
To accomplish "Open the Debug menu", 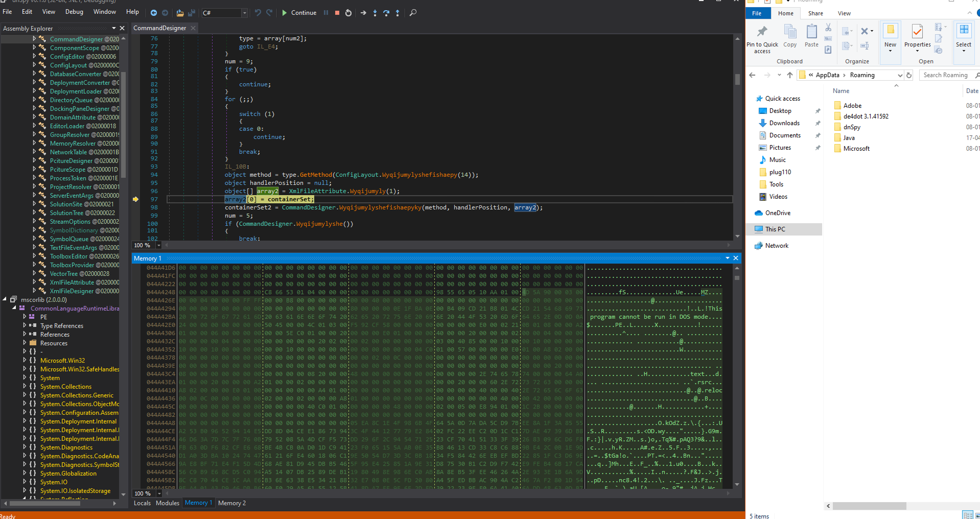I will (74, 12).
